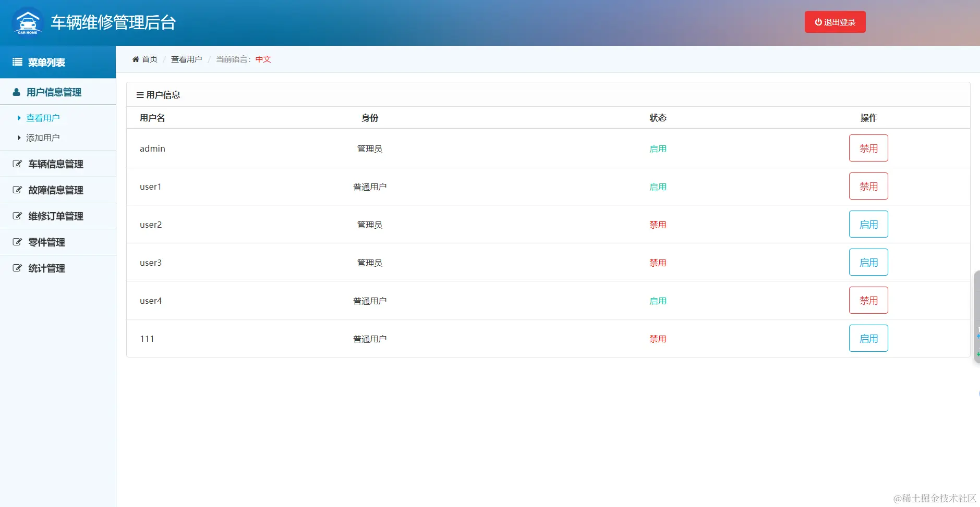Click 禁用 status in 111 row
Viewport: 980px width, 507px height.
coord(658,339)
